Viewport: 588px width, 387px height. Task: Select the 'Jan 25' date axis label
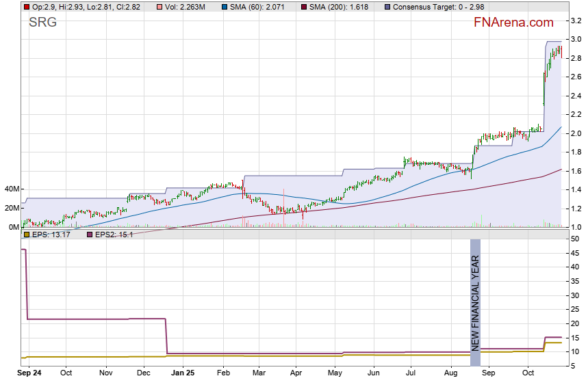tap(183, 373)
